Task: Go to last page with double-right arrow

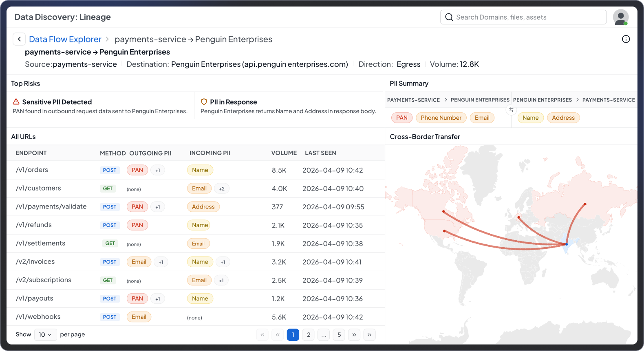Action: tap(369, 335)
